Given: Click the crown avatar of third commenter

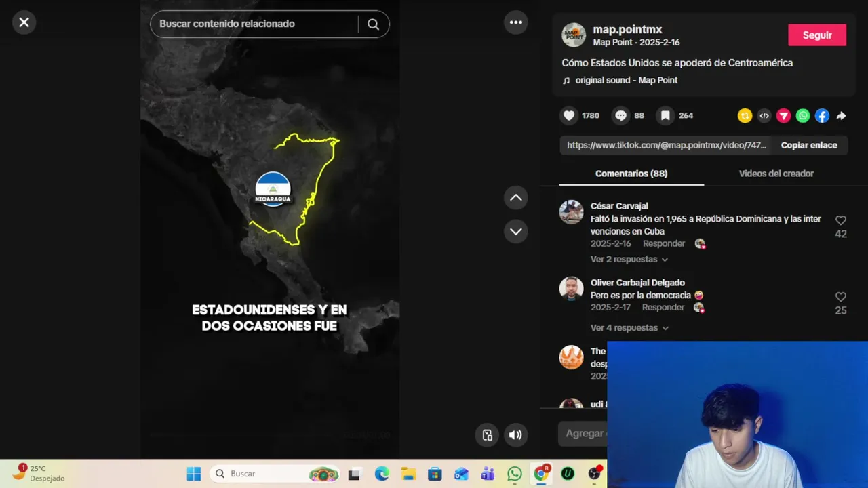Looking at the screenshot, I should [x=571, y=357].
